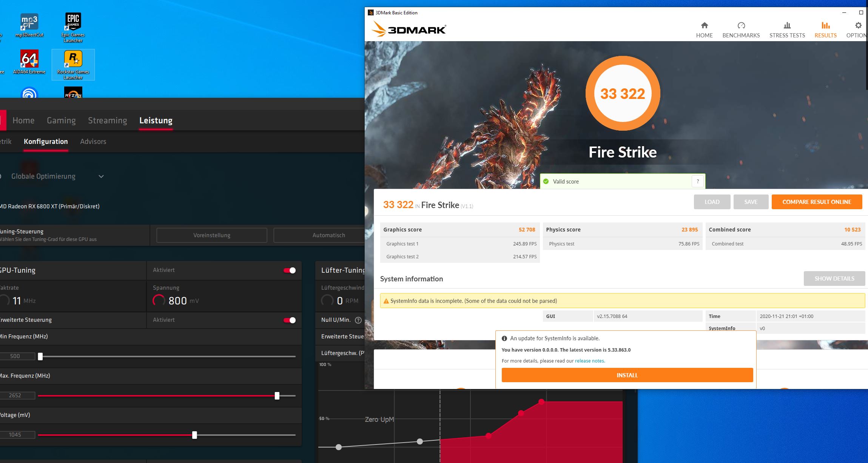868x463 pixels.
Task: Switch to the Gaming tab
Action: point(61,120)
